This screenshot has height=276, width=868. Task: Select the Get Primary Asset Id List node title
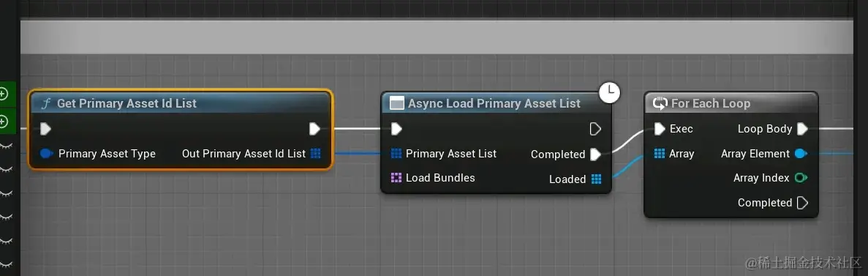click(x=127, y=104)
